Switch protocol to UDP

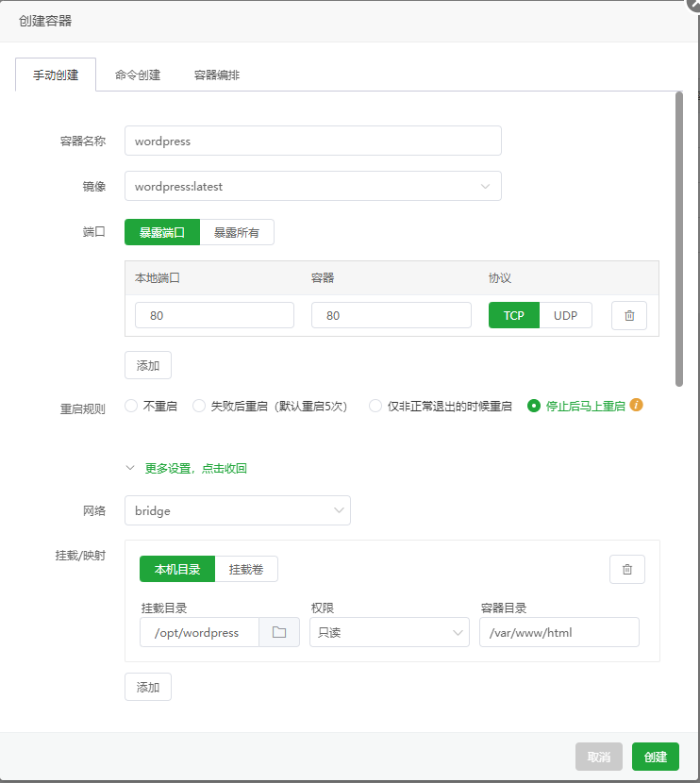coord(565,316)
